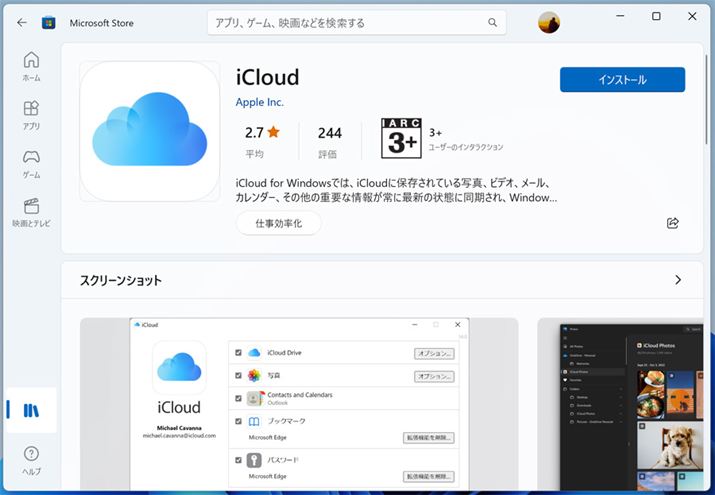Select the 仕事効率化 category tag
This screenshot has width=715, height=495.
pyautogui.click(x=279, y=223)
